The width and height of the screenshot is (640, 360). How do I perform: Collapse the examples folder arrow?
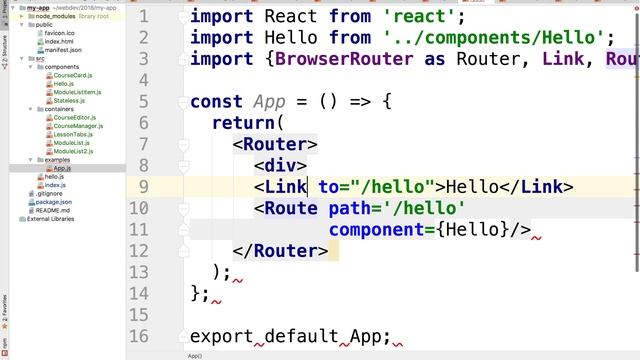31,160
